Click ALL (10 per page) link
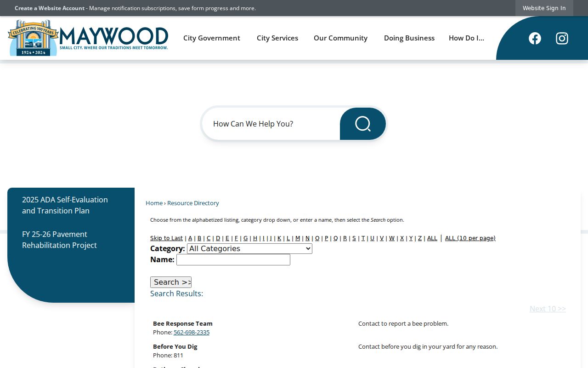 pyautogui.click(x=470, y=238)
